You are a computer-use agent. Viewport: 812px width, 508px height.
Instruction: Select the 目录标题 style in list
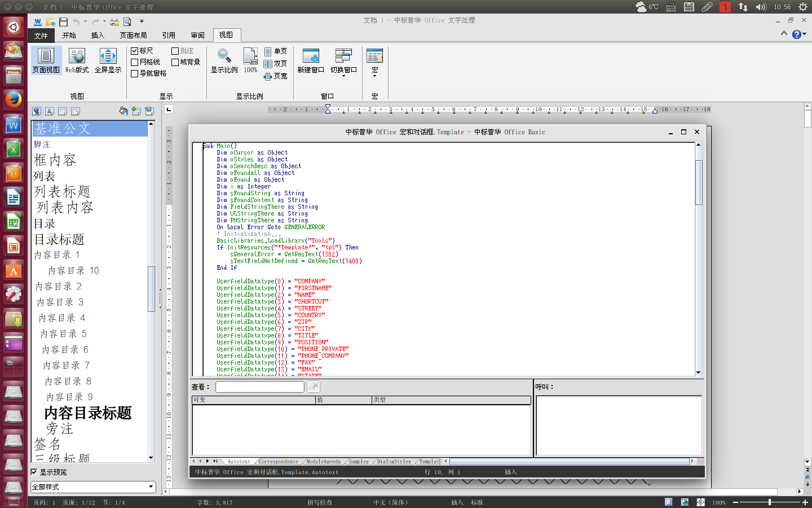pos(59,239)
